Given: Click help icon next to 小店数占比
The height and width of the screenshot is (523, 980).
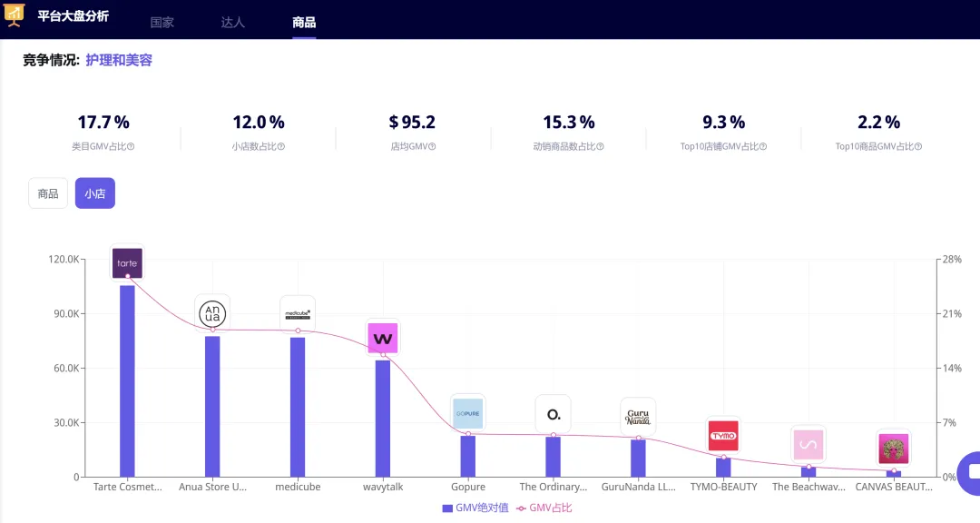Looking at the screenshot, I should click(x=281, y=146).
